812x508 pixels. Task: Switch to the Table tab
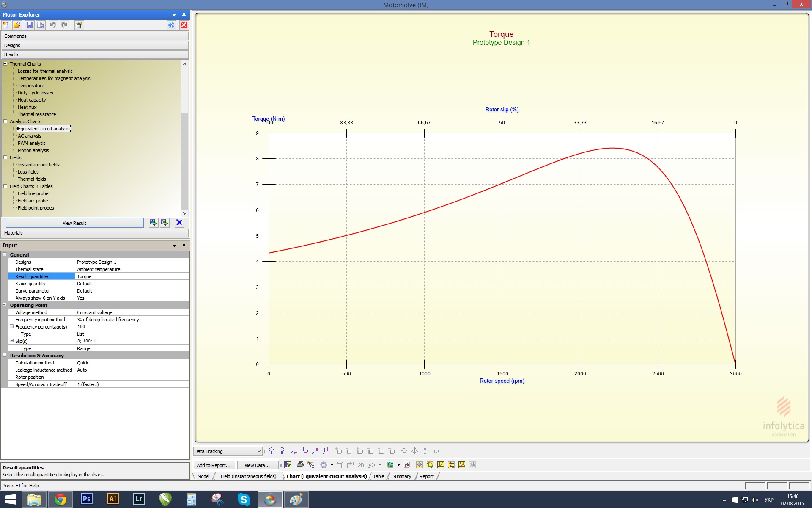pyautogui.click(x=379, y=476)
